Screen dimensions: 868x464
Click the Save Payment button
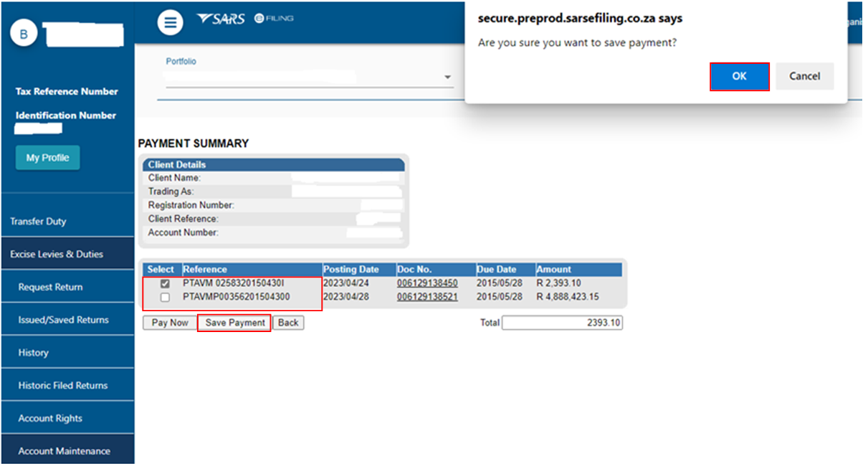[x=235, y=323]
